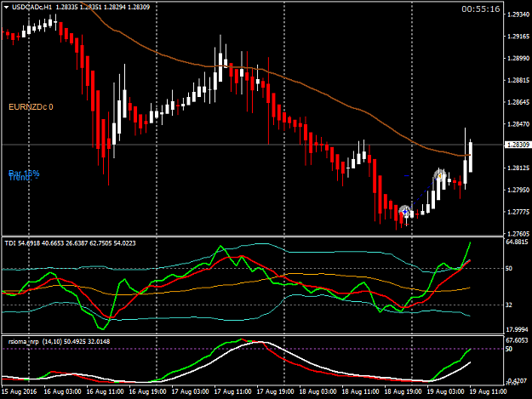Image resolution: width=532 pixels, height=399 pixels.
Task: Select the trade entry marker with blue arrow
Action: click(x=405, y=212)
